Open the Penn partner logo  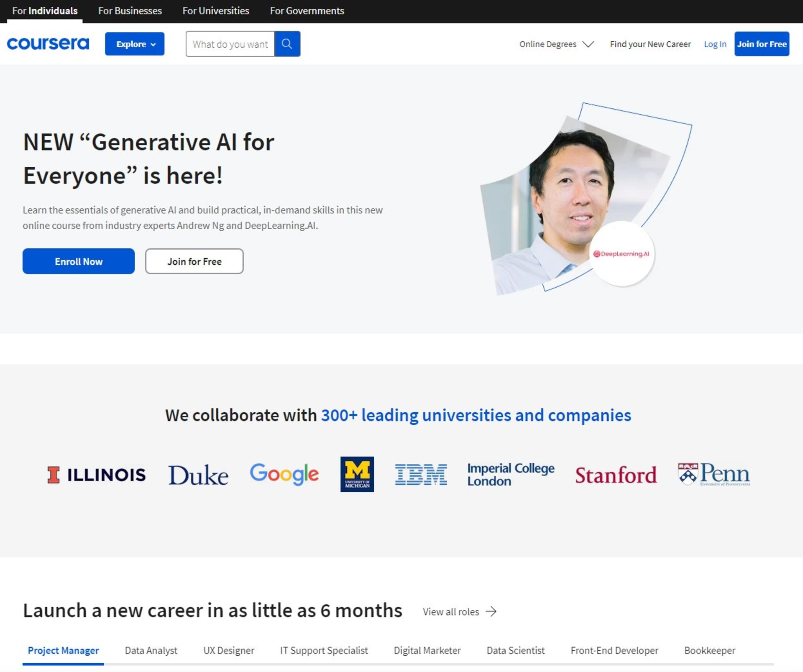coord(714,474)
